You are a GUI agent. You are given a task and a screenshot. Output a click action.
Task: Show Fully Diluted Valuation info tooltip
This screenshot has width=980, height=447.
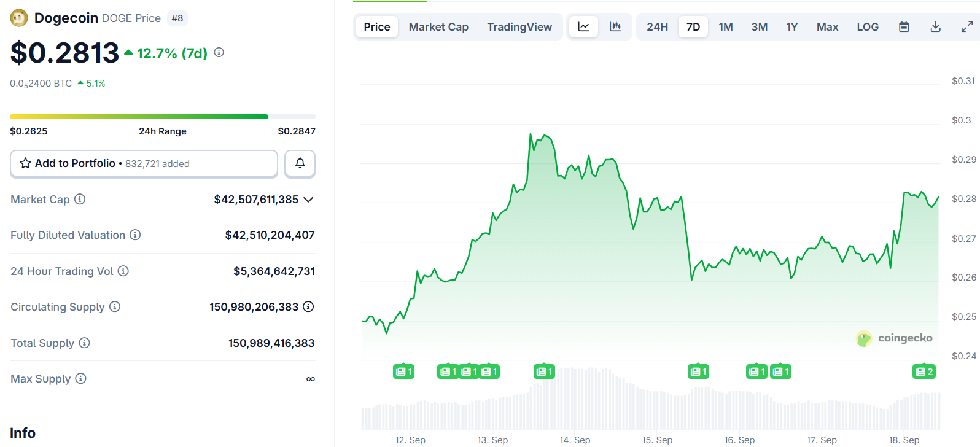pos(135,235)
